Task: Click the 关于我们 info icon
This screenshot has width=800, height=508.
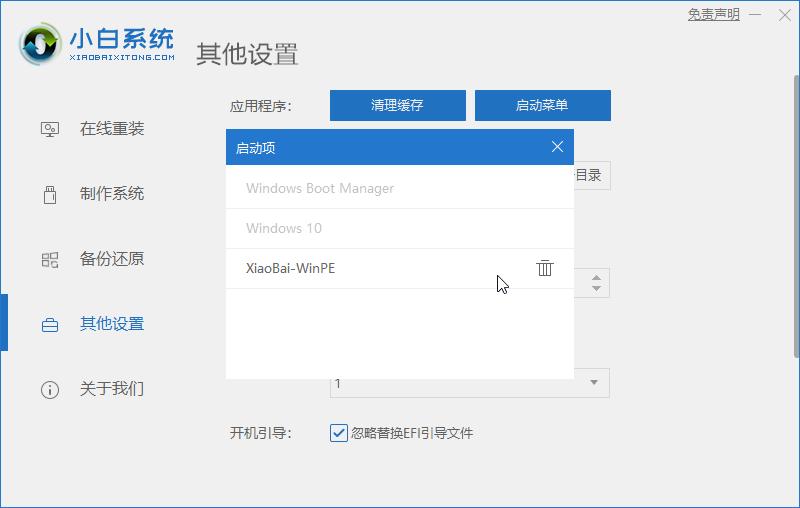Action: pyautogui.click(x=49, y=390)
